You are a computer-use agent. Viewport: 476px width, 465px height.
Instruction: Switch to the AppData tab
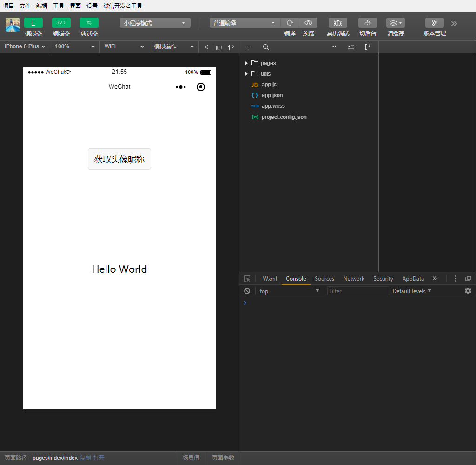[413, 278]
